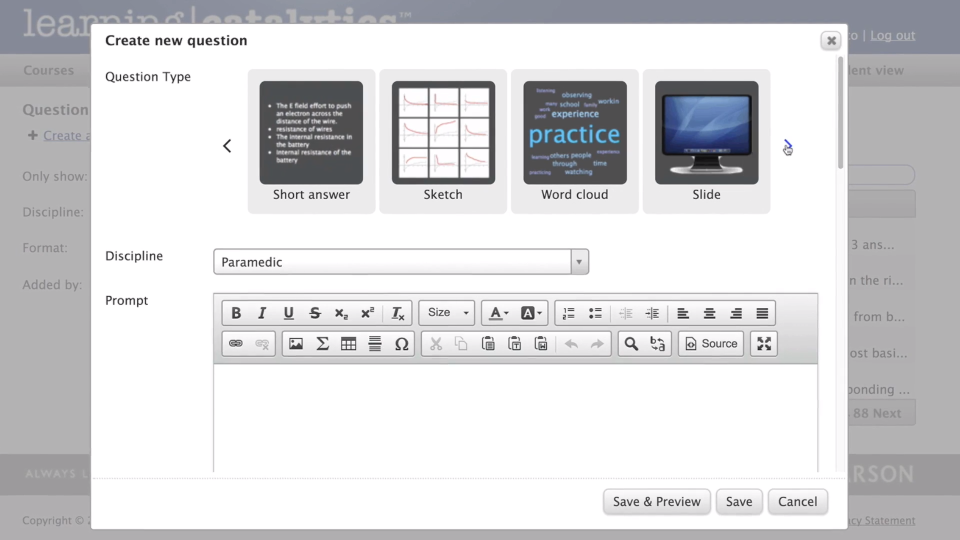
Task: Click the undo arrow
Action: click(571, 343)
